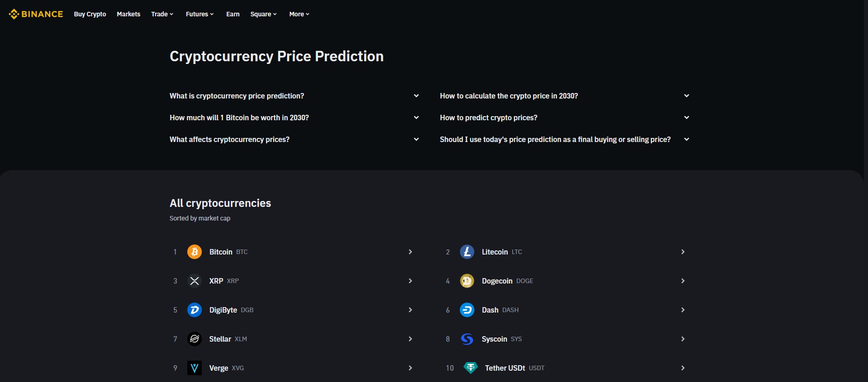Viewport: 868px width, 382px height.
Task: Click the Dogecoin coin icon
Action: [x=468, y=281]
